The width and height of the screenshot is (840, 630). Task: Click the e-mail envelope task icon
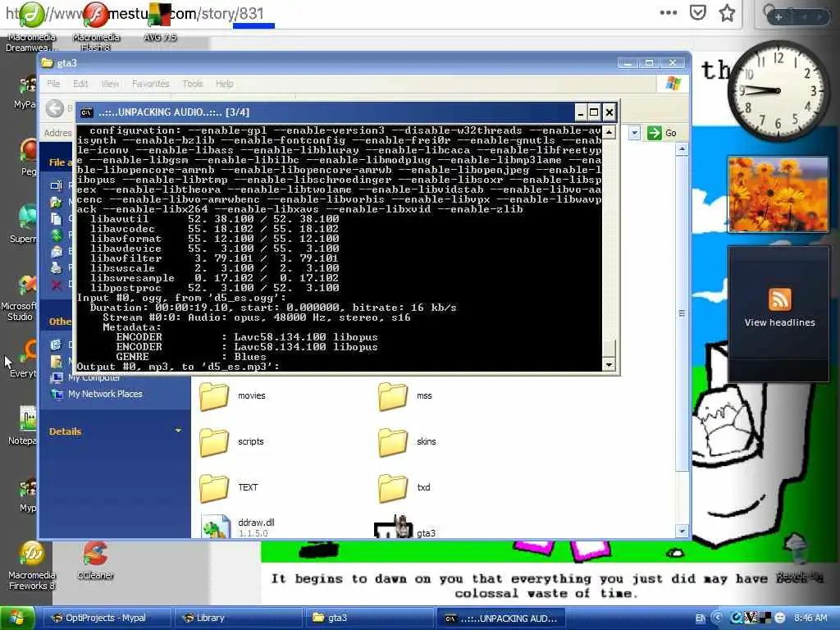[57, 251]
